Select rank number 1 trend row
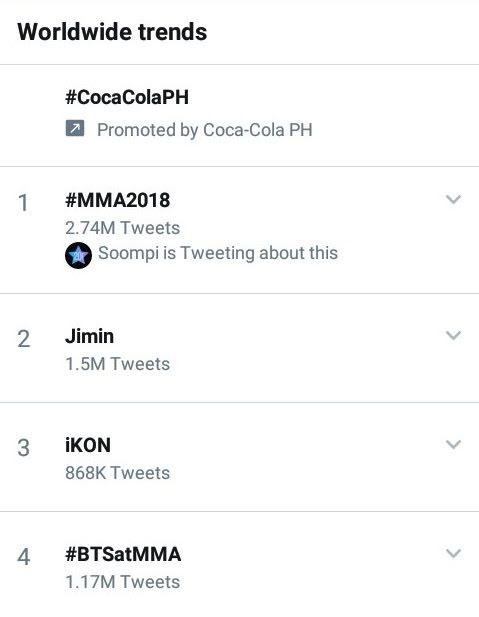479x617 pixels. [x=239, y=230]
